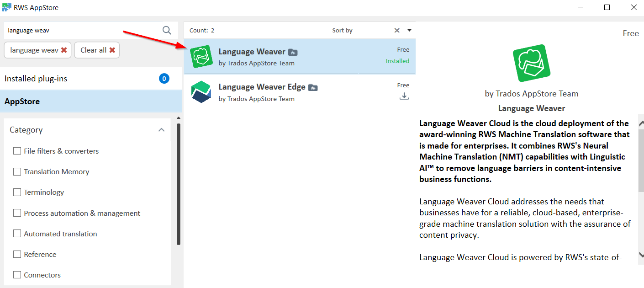Click the Free label in details pane
The image size is (644, 288).
(631, 33)
